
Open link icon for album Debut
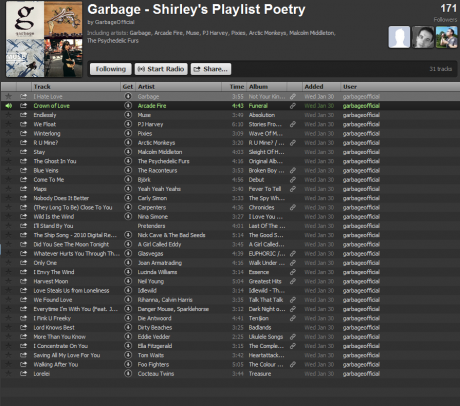pyautogui.click(x=293, y=179)
